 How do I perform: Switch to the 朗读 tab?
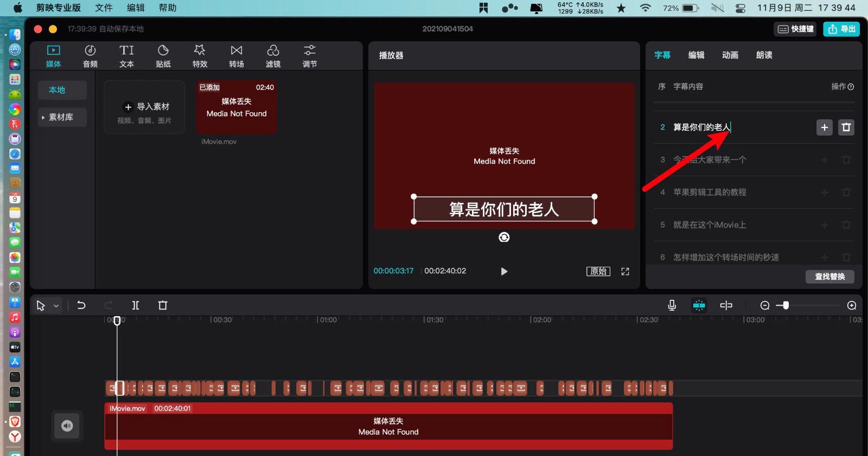coord(764,55)
